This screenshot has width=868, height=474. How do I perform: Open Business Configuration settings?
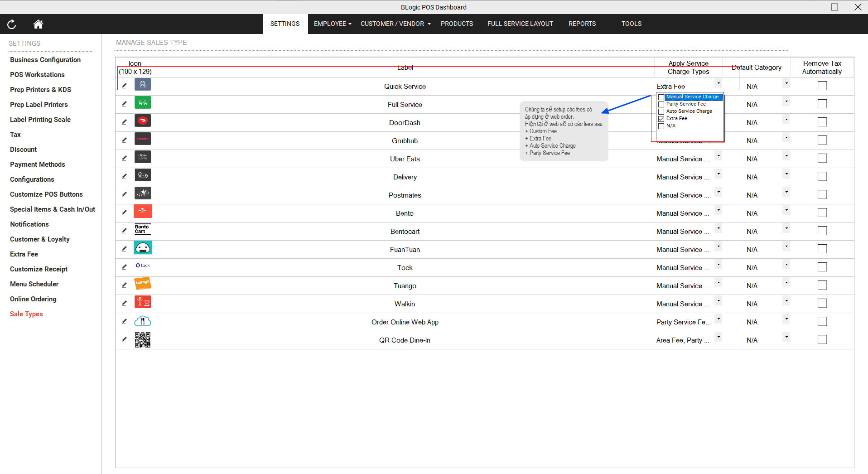click(45, 60)
